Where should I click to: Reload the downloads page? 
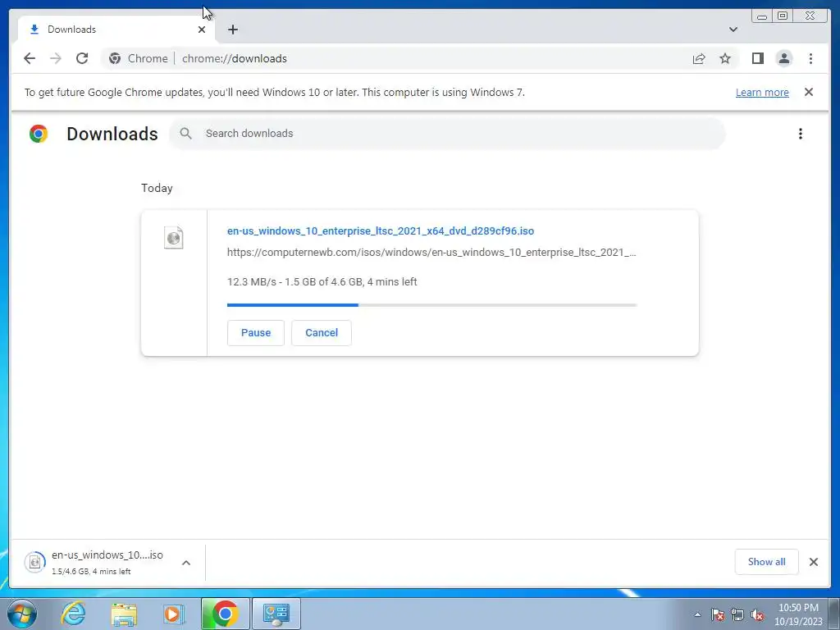tap(82, 58)
